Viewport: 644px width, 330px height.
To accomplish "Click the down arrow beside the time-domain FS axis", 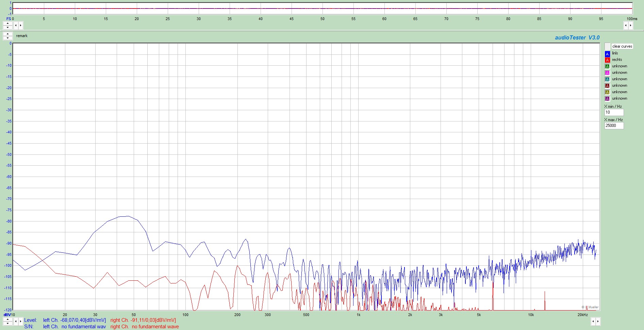I will 7,27.
